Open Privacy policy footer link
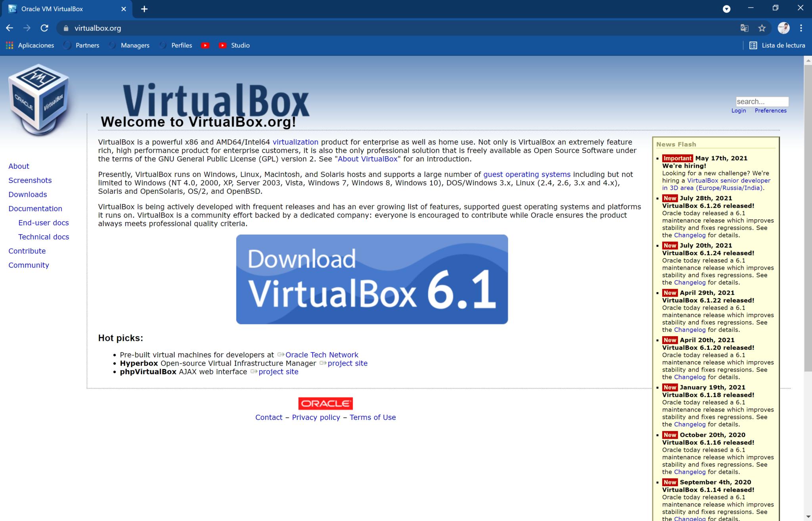Screen dimensions: 812x521 click(316, 417)
